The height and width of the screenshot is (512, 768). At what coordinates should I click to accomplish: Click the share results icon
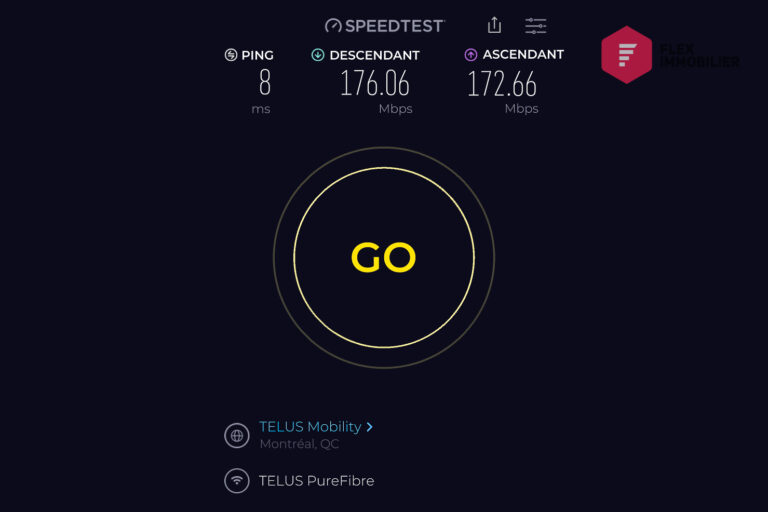(x=494, y=25)
